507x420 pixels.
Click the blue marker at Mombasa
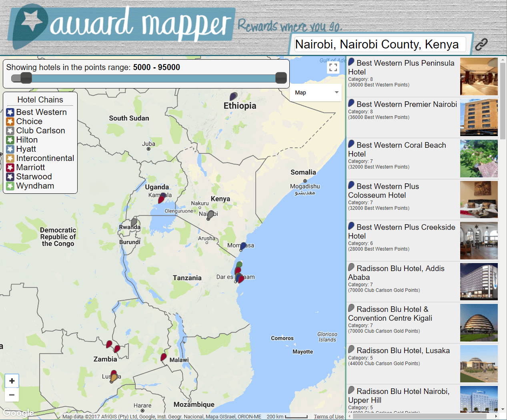(243, 246)
